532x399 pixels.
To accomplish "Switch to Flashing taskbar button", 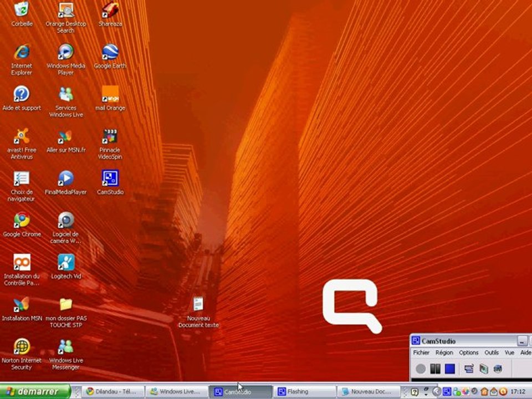I will 304,392.
